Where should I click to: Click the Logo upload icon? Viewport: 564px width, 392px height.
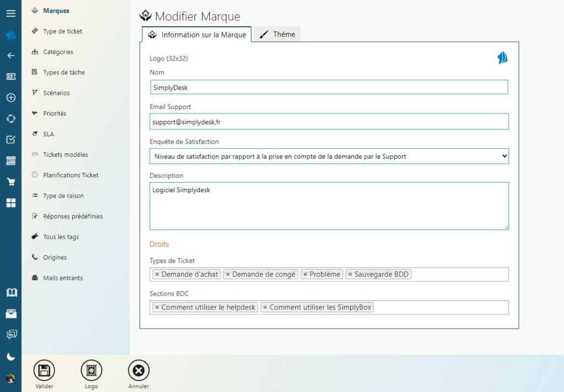click(x=91, y=371)
